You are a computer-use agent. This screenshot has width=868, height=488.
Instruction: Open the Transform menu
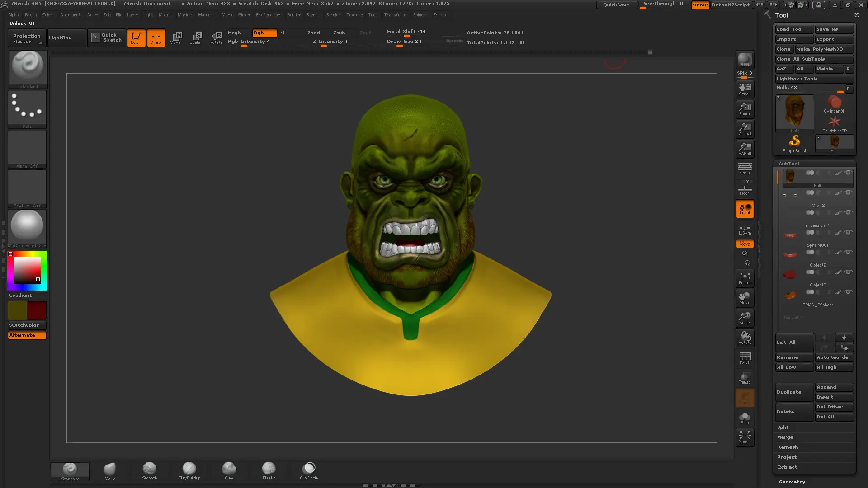[395, 15]
